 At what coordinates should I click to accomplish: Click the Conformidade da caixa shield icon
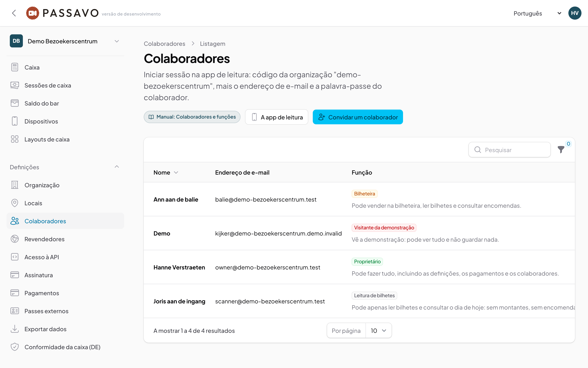pyautogui.click(x=14, y=347)
